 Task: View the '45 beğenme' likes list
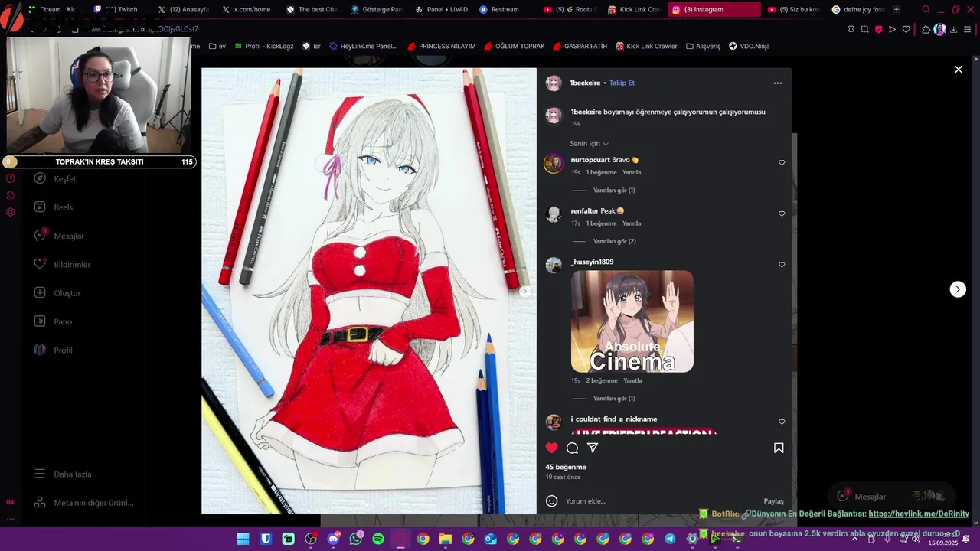(x=566, y=467)
